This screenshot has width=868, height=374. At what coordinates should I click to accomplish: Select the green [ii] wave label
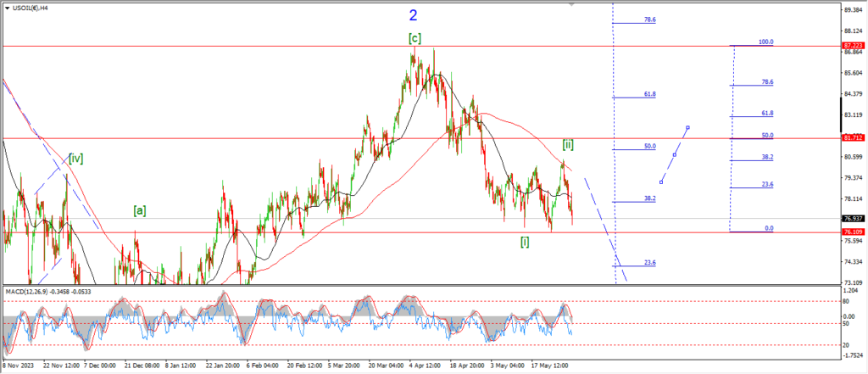(570, 143)
